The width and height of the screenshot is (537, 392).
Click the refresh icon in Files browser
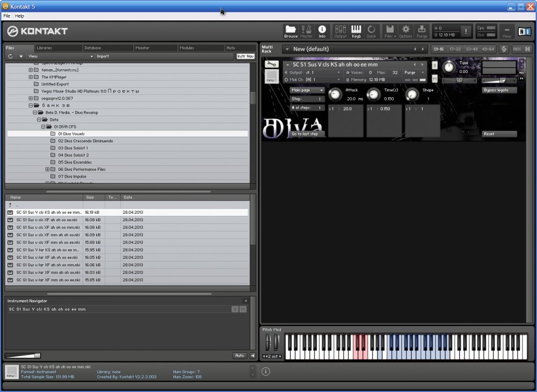[x=10, y=56]
